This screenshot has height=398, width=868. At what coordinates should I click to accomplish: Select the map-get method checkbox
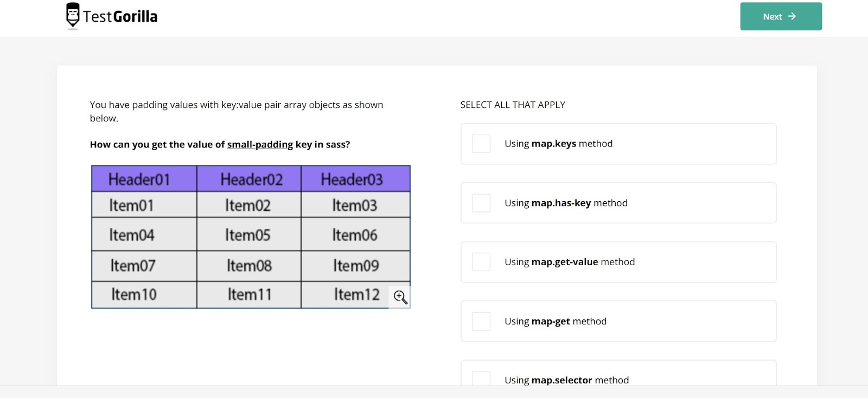click(481, 321)
